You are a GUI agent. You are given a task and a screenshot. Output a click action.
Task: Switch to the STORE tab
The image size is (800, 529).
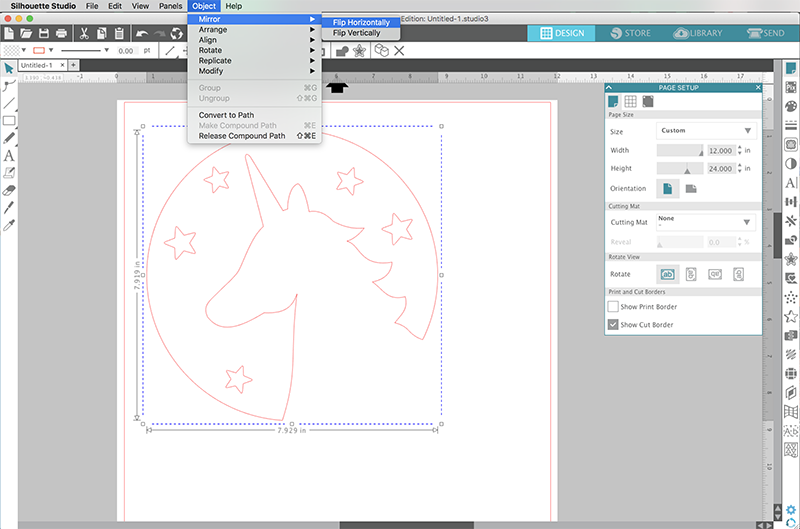(x=630, y=33)
